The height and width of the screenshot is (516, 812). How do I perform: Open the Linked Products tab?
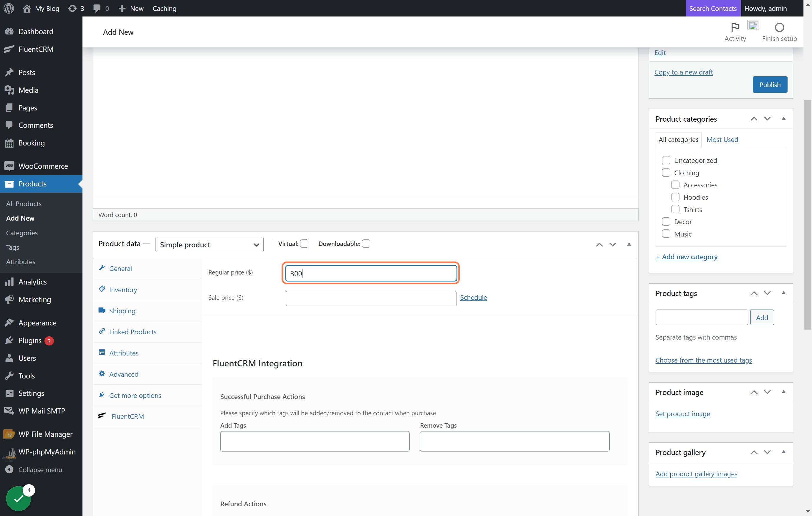(147, 332)
